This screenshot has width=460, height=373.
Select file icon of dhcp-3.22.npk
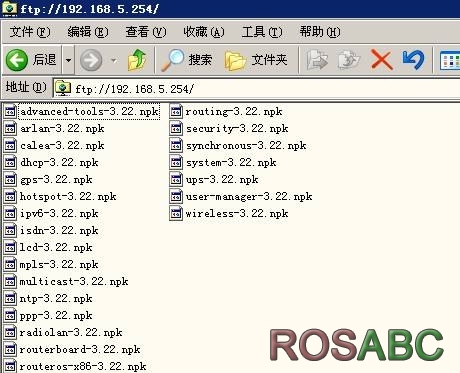(10, 162)
